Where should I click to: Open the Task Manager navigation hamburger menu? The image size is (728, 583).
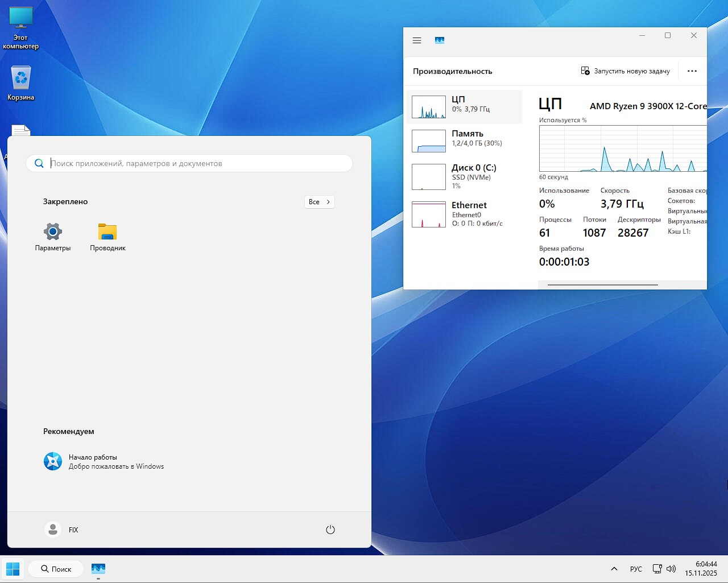(x=417, y=40)
